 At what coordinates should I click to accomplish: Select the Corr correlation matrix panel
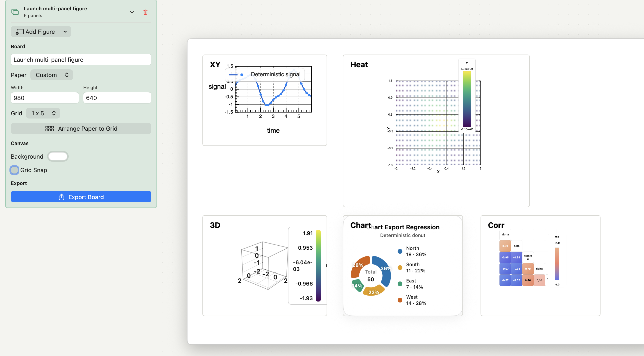coord(540,265)
